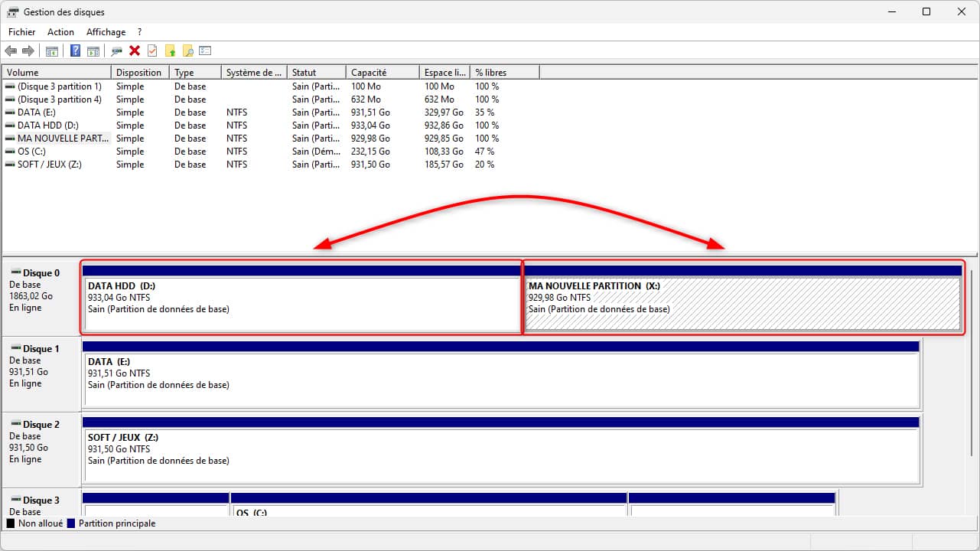Sort by the Espace libre column header
This screenshot has height=551, width=980.
(x=444, y=73)
